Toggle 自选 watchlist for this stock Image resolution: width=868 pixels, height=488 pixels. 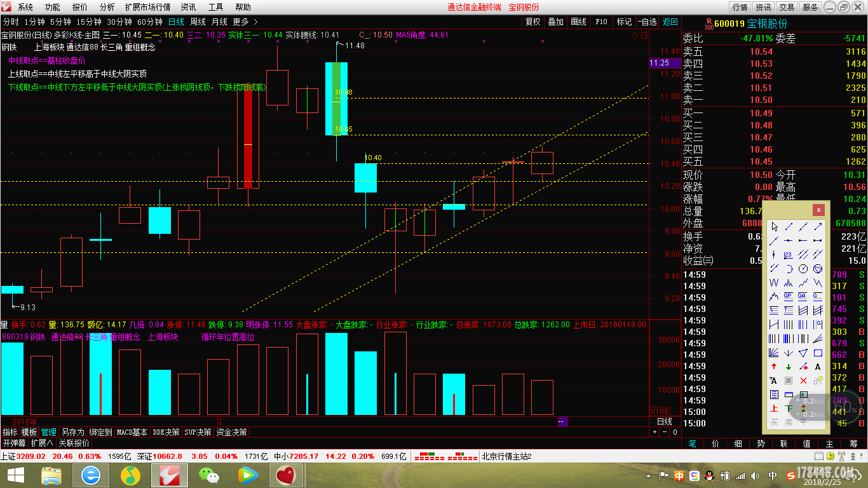(x=647, y=22)
